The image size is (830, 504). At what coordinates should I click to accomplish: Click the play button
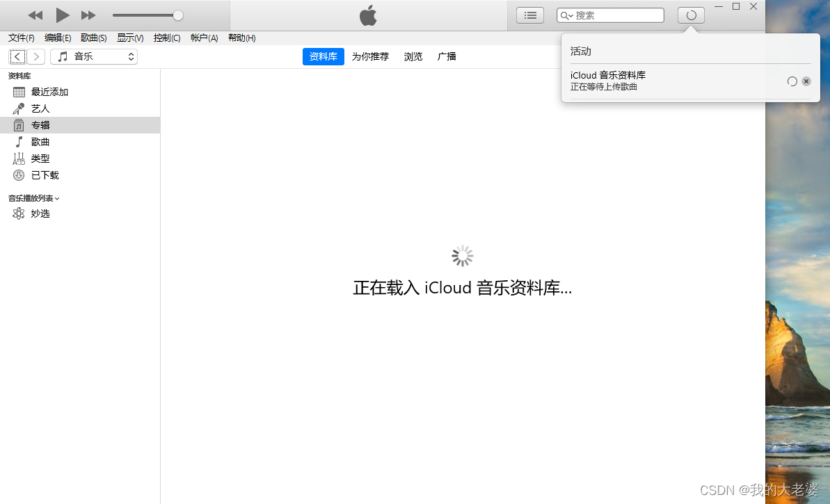63,15
